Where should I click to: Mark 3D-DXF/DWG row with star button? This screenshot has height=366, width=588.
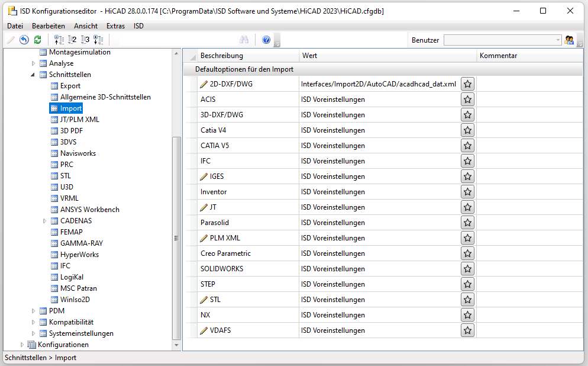468,115
